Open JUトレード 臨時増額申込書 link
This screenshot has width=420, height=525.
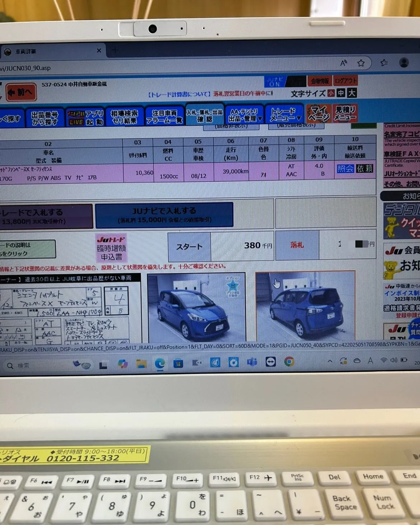[x=111, y=248]
